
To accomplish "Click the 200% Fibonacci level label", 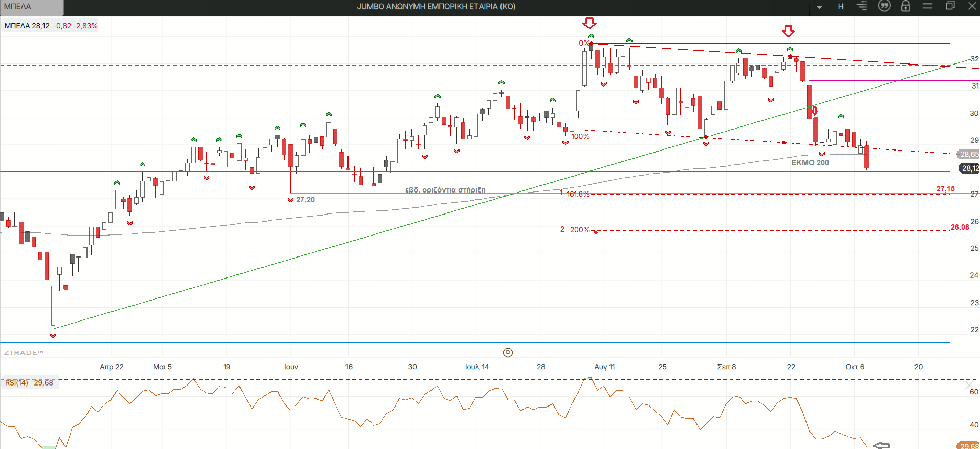I will (x=579, y=230).
